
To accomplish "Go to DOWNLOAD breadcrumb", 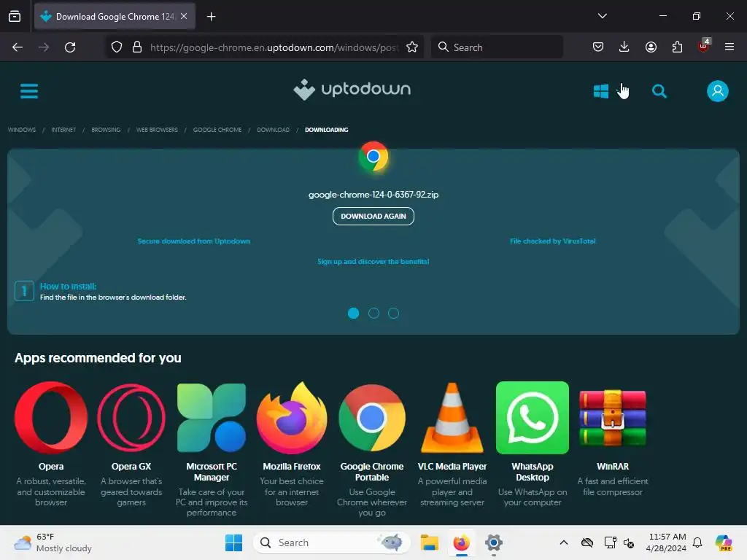I will click(273, 130).
